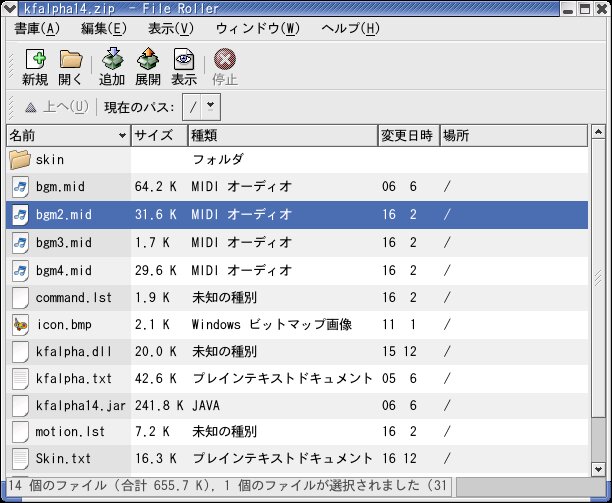This screenshot has height=503, width=612.
Task: Click the 追加 (Add) files toolbar icon
Action: point(112,59)
